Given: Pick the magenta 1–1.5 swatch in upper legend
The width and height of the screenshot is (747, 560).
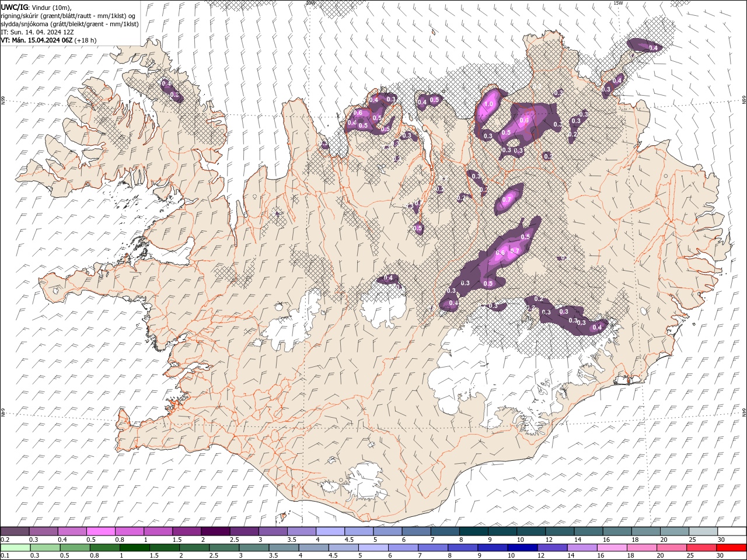Looking at the screenshot, I should point(158,531).
